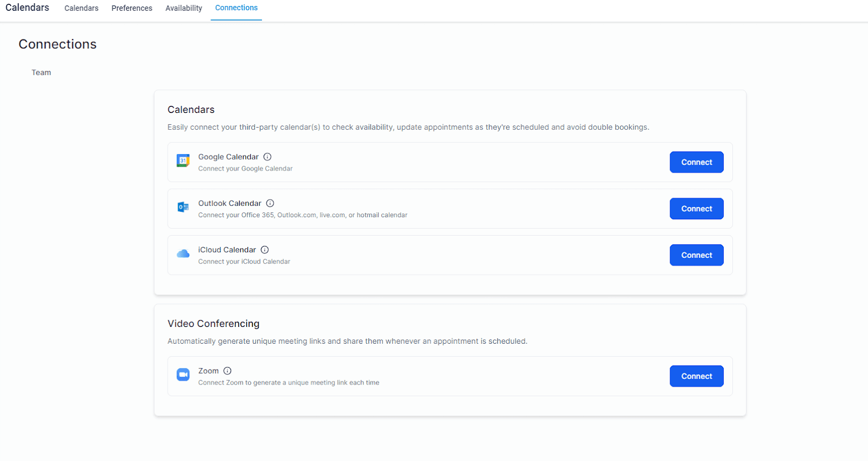Click the Connections page heading
Screen dimensions: 868x461
point(58,44)
